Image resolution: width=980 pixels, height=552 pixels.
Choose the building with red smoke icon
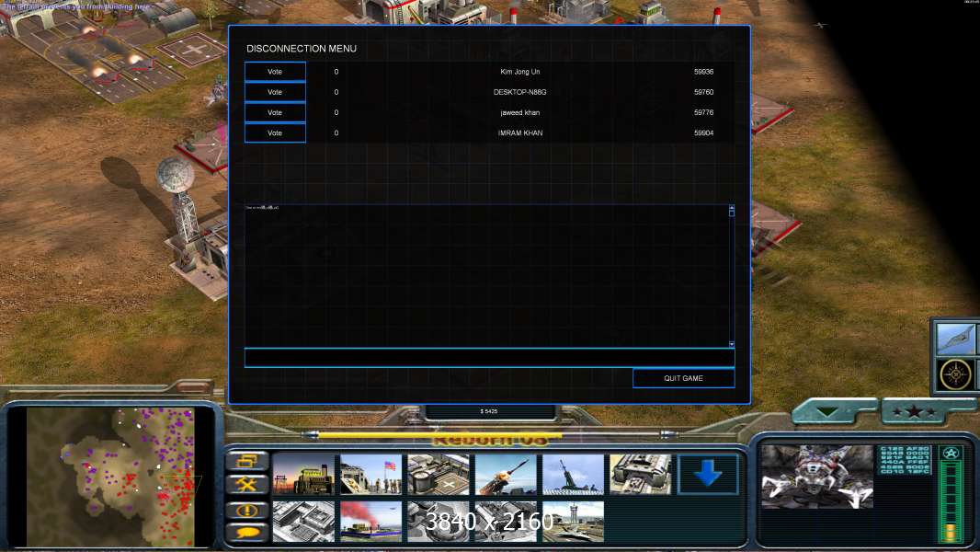pyautogui.click(x=370, y=521)
